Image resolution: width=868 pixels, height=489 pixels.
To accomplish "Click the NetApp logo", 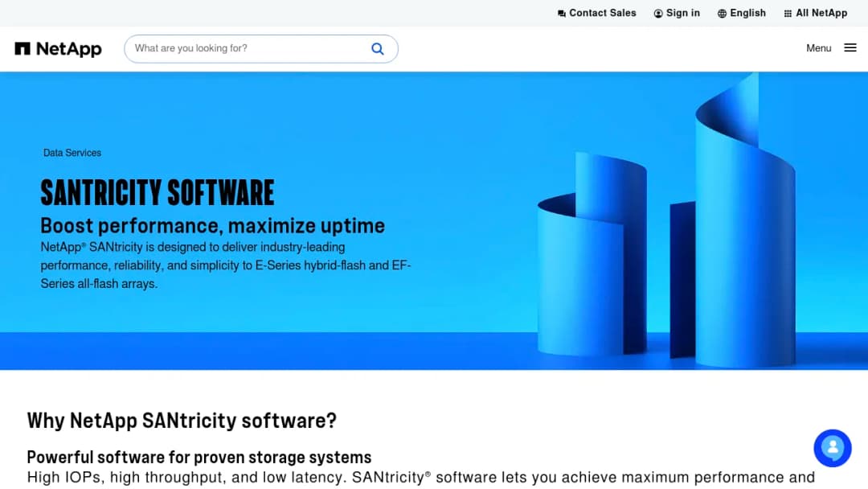I will click(58, 49).
